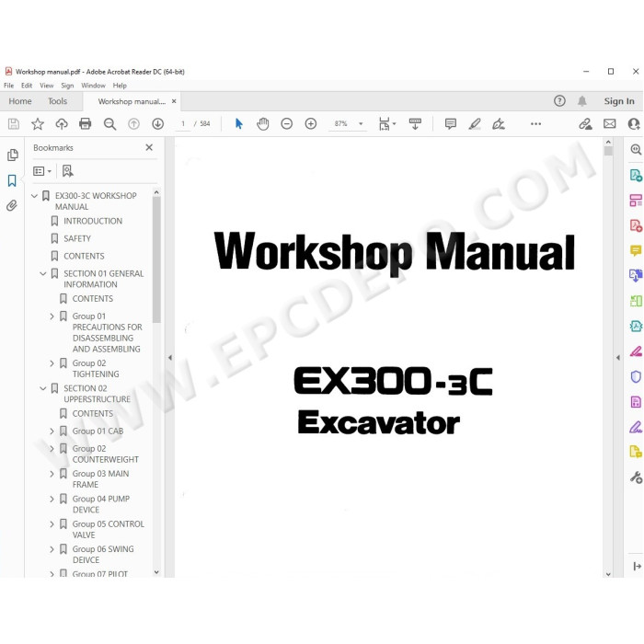Show more tools ellipsis
644x644 pixels.
(535, 123)
